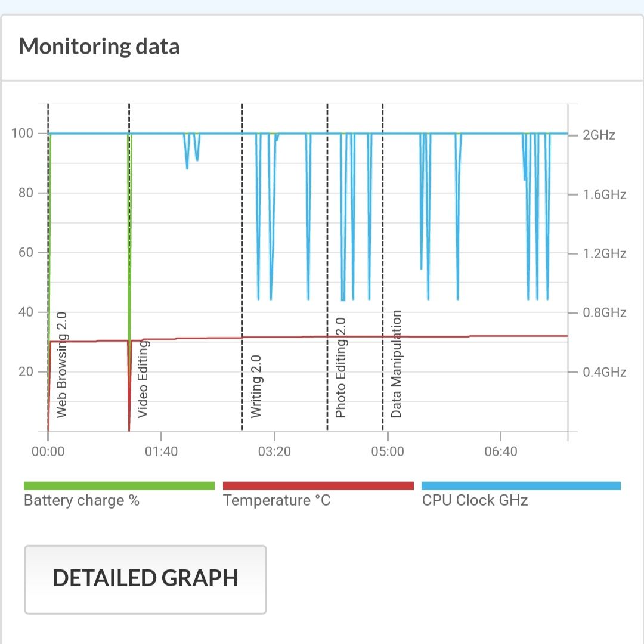This screenshot has height=644, width=644.
Task: Click the blue CPU Clock legend bar
Action: [521, 486]
